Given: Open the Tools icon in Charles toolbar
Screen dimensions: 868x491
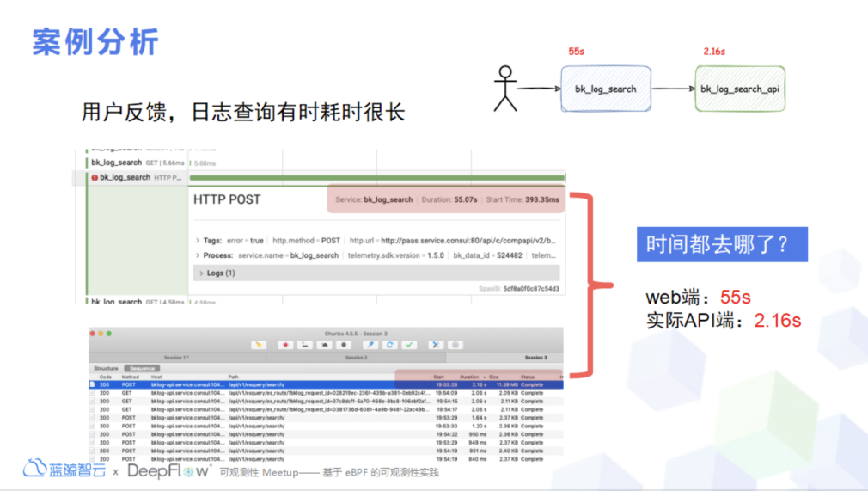Looking at the screenshot, I should (436, 345).
